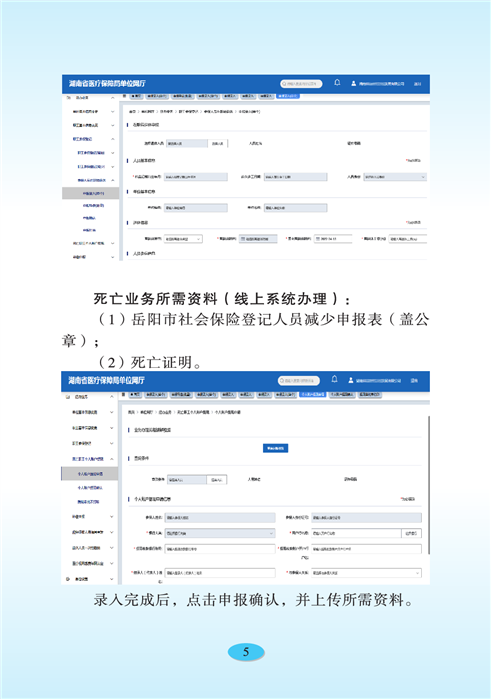Click the bell notification icon in first portal screenshot
Image resolution: width=491 pixels, height=699 pixels.
click(x=337, y=82)
